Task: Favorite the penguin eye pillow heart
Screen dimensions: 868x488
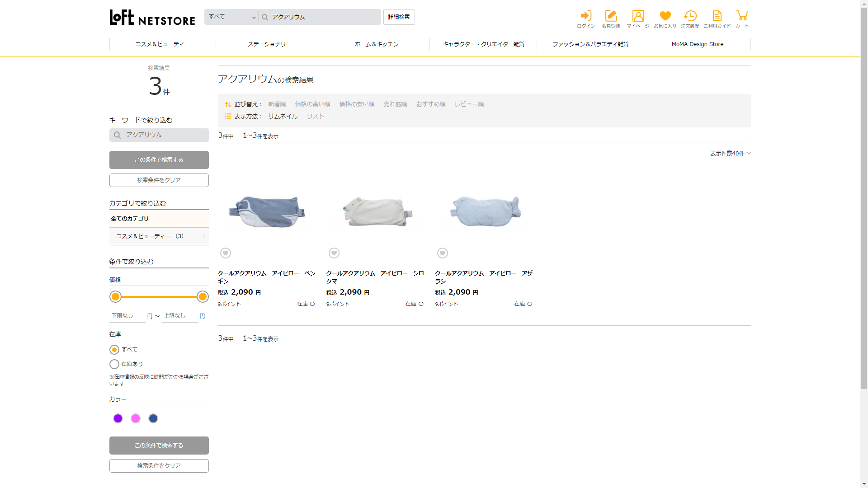Action: [226, 253]
